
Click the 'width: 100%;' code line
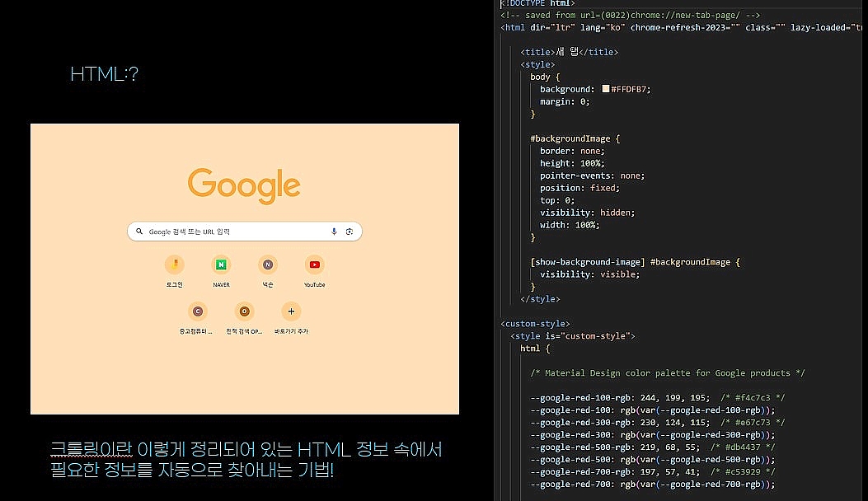tap(570, 225)
